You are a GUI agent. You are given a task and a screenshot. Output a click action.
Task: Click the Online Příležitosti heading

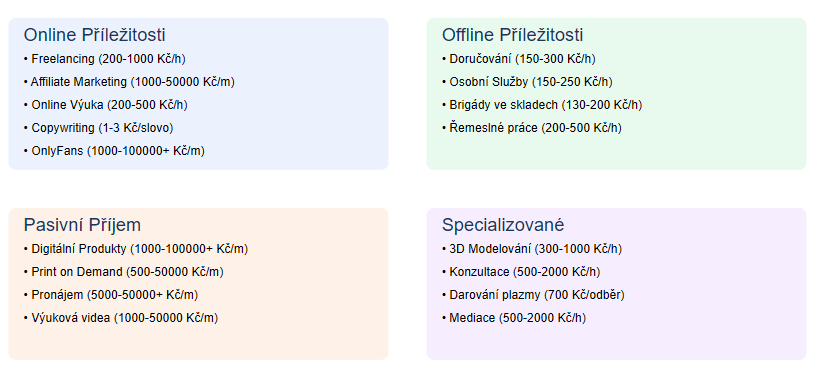[94, 35]
